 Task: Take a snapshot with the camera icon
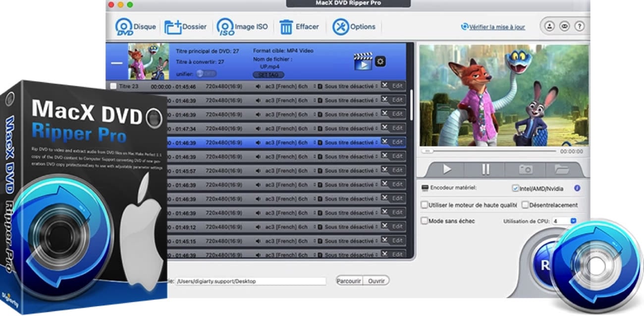(525, 169)
